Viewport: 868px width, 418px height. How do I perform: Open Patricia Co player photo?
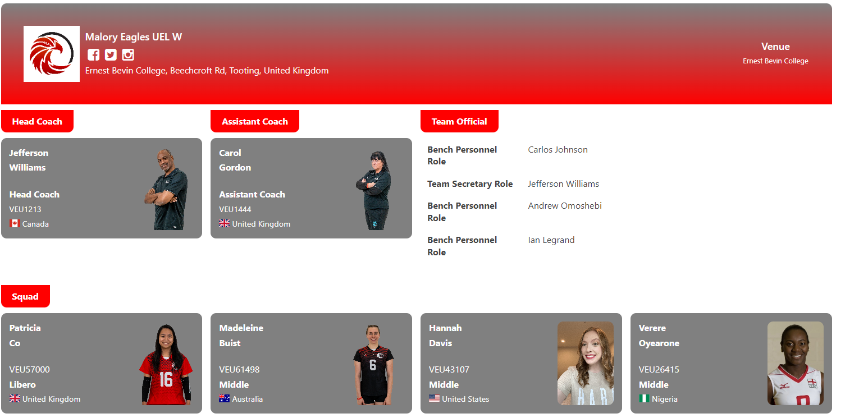[166, 364]
